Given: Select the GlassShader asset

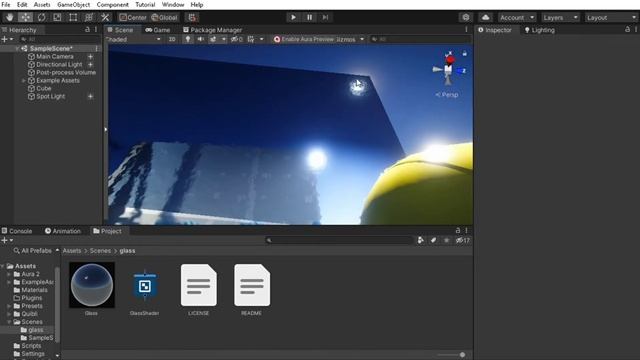Looking at the screenshot, I should [x=144, y=286].
